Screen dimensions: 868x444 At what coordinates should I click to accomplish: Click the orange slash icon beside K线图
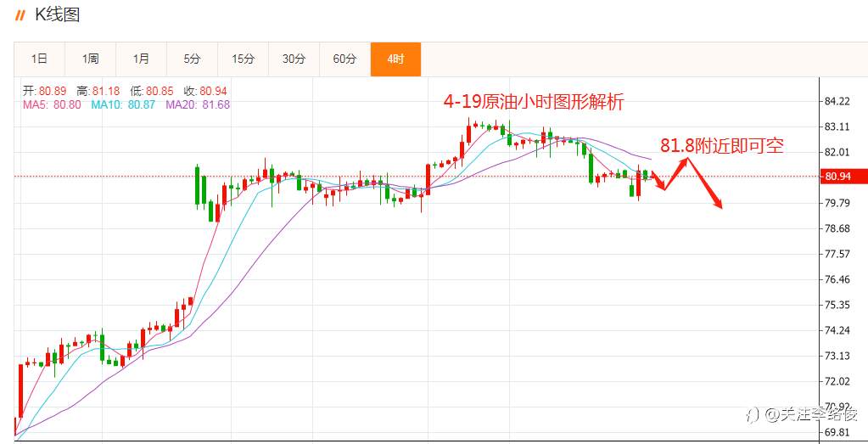20,15
